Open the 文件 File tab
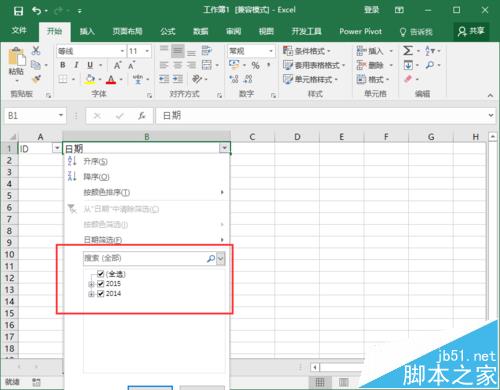Image resolution: width=500 pixels, height=390 pixels. coord(19,31)
